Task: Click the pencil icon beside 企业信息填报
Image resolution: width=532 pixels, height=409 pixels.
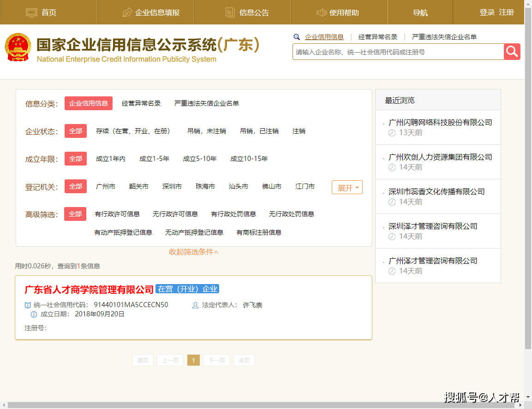Action: click(127, 12)
